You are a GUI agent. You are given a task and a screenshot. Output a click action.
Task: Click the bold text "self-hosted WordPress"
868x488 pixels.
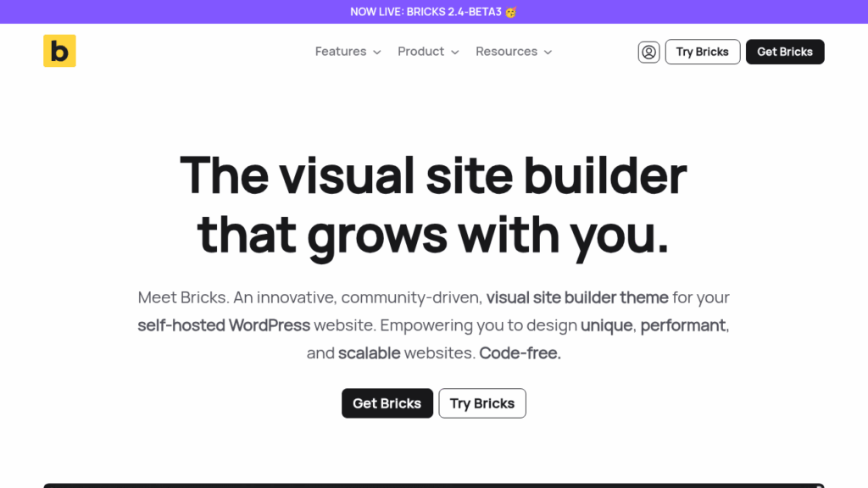pyautogui.click(x=224, y=324)
